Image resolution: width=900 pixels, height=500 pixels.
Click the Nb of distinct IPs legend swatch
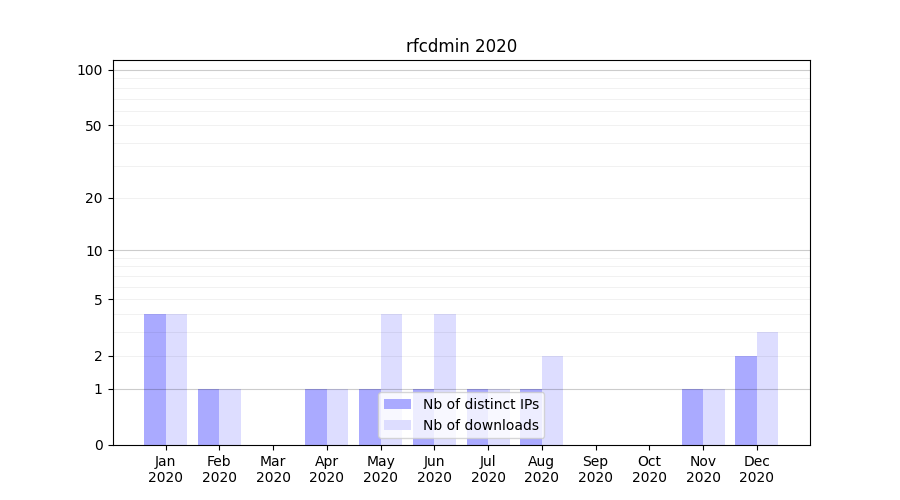point(397,404)
